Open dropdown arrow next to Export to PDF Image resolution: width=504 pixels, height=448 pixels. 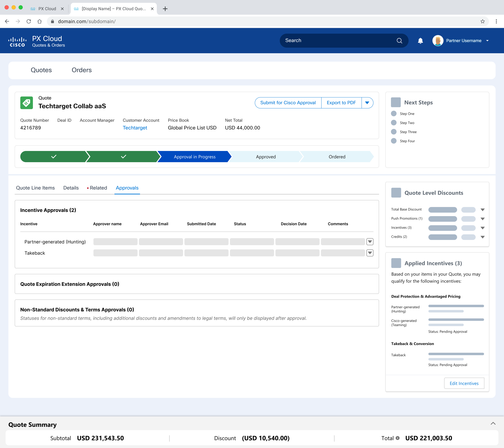(367, 103)
